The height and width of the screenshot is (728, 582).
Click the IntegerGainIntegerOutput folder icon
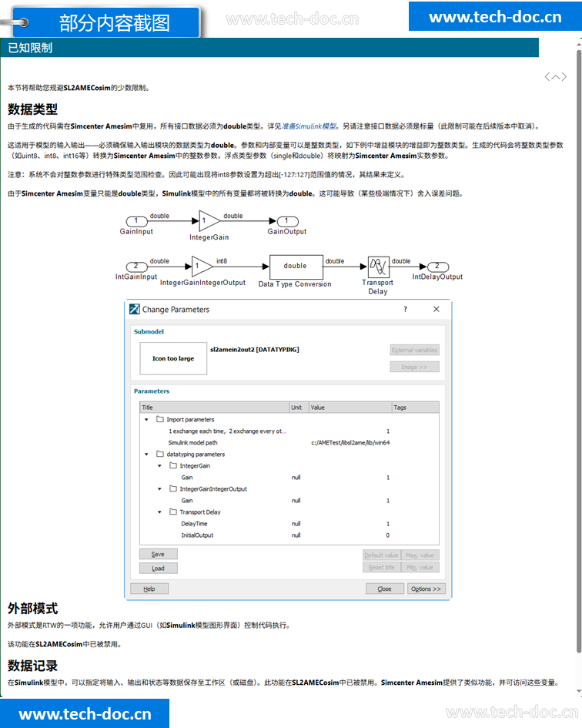tap(173, 489)
